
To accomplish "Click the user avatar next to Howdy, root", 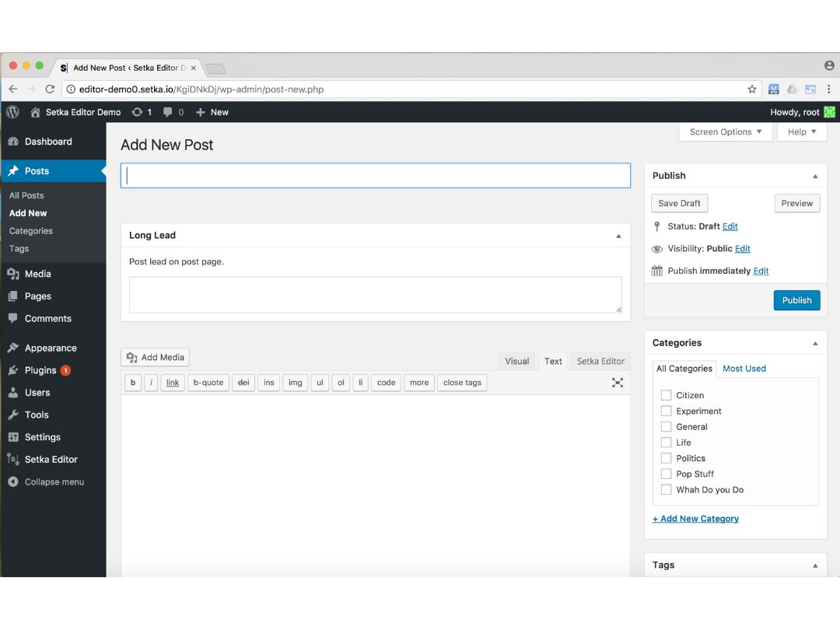I will [829, 112].
